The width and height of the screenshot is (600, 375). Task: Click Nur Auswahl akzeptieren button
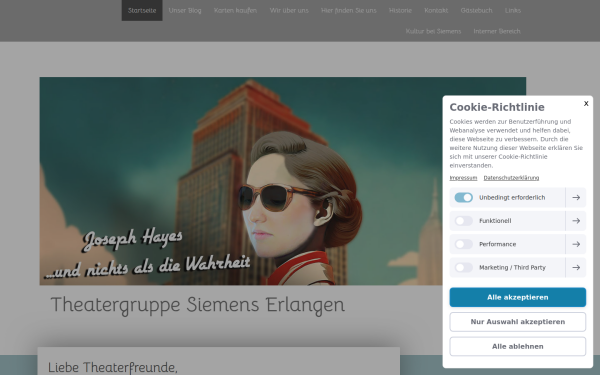[517, 322]
